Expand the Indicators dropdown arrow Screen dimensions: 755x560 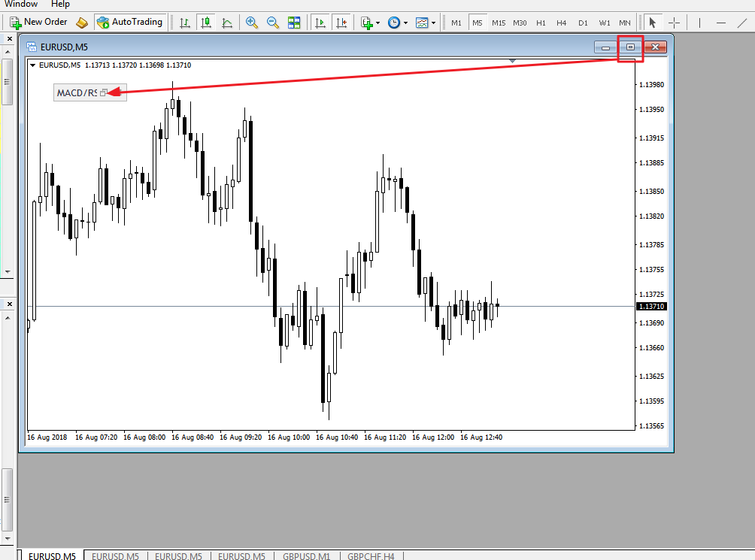(378, 23)
